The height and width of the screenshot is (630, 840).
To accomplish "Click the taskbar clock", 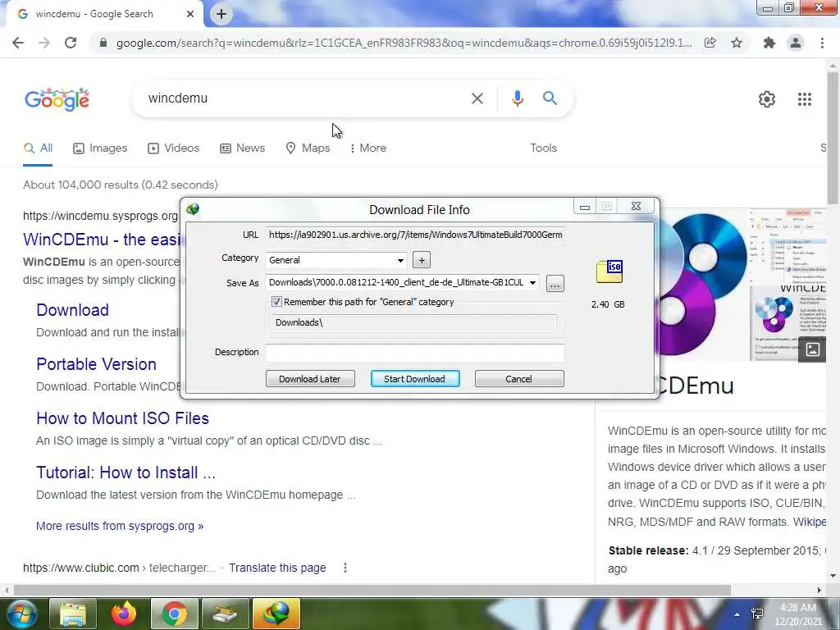I will click(797, 614).
